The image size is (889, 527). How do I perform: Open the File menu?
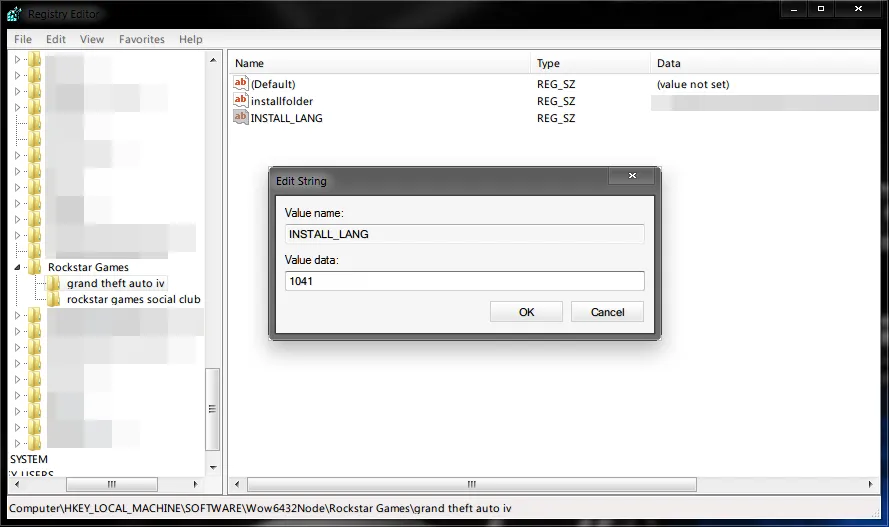pyautogui.click(x=22, y=39)
